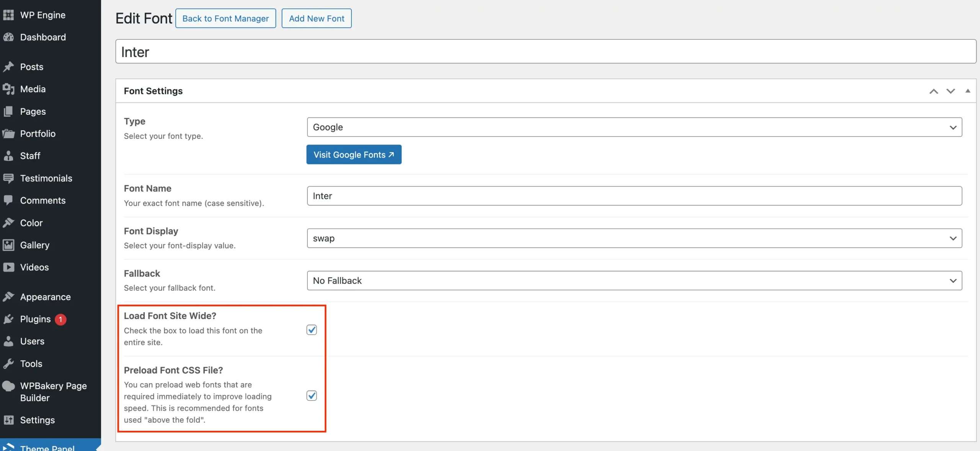Click the Tools wrench icon
980x451 pixels.
tap(8, 363)
